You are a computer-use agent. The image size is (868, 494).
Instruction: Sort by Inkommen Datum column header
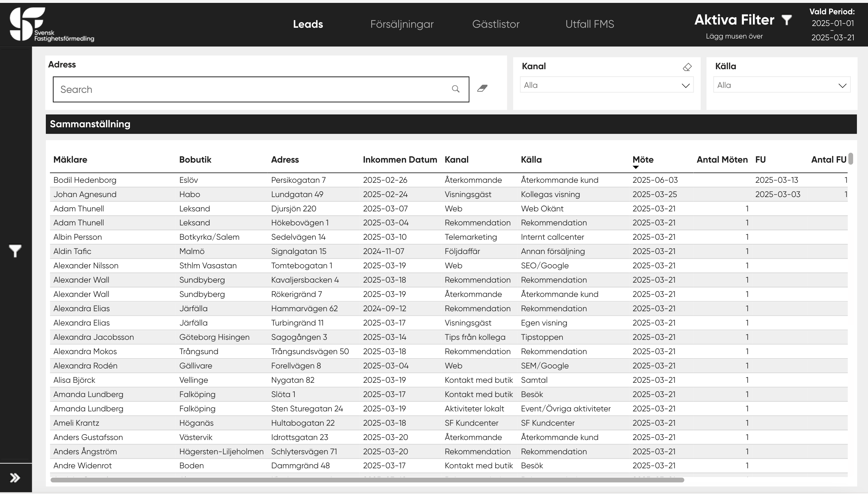click(x=400, y=160)
